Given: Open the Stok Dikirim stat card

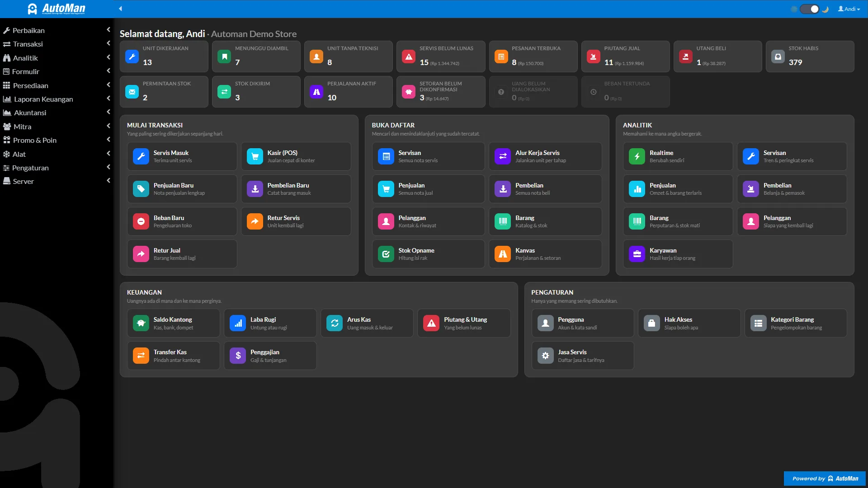Looking at the screenshot, I should click(x=256, y=92).
